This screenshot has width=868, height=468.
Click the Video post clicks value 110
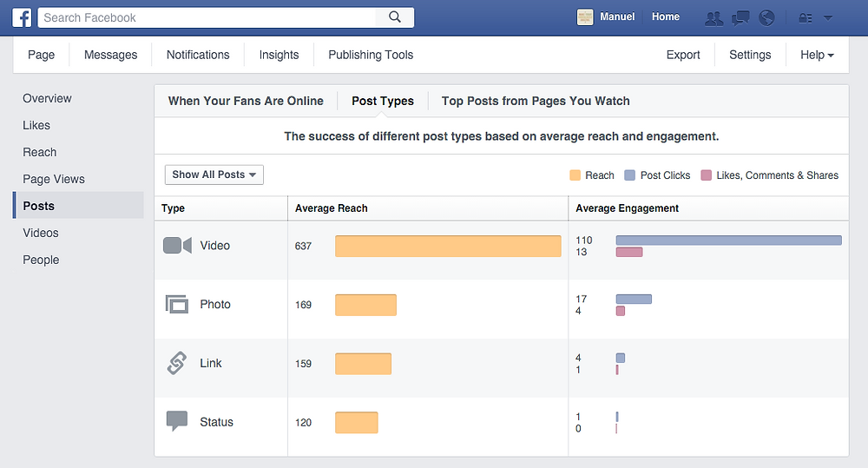584,240
